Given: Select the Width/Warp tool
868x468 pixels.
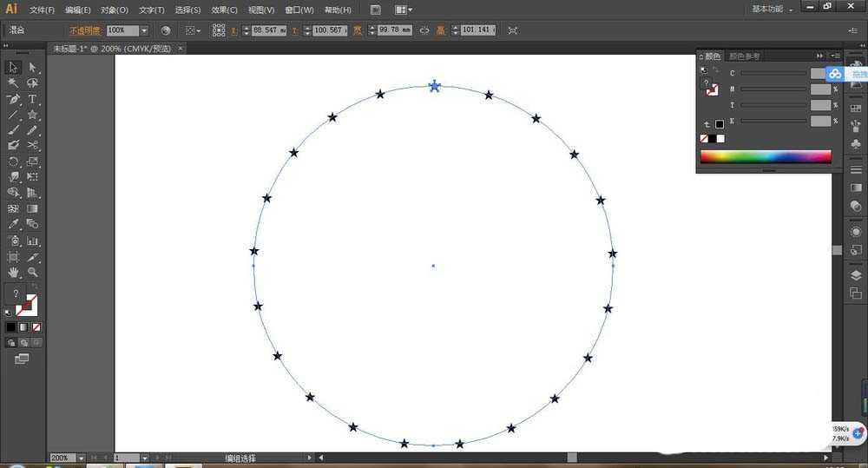Looking at the screenshot, I should [13, 176].
